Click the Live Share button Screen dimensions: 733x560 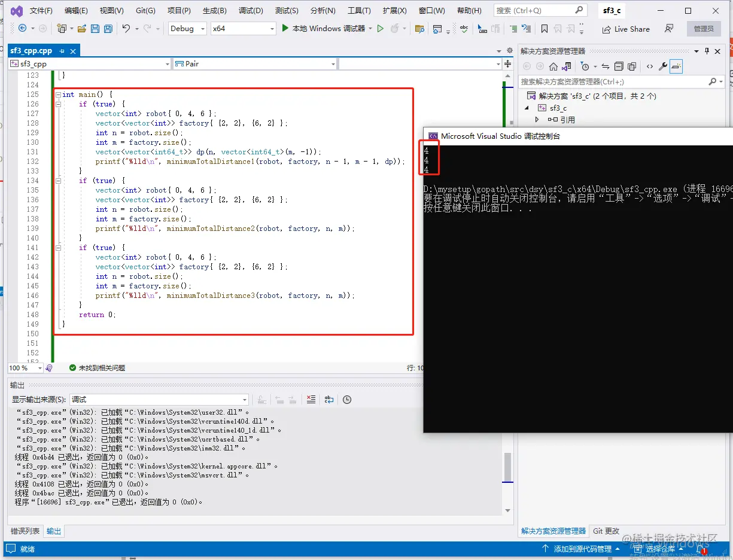pos(625,29)
